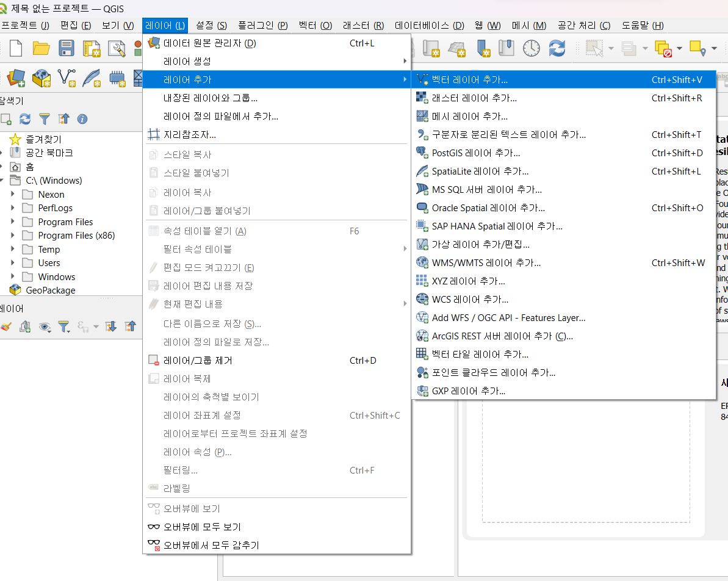Click the New Temporary Scratch Layer chip icon

pos(117,78)
